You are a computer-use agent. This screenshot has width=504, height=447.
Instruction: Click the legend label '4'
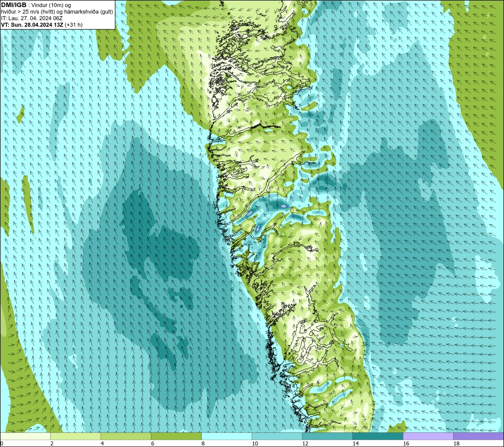coord(102,443)
